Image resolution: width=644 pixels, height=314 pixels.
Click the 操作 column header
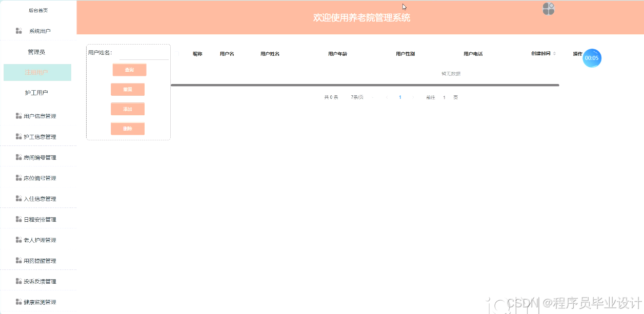pyautogui.click(x=577, y=54)
